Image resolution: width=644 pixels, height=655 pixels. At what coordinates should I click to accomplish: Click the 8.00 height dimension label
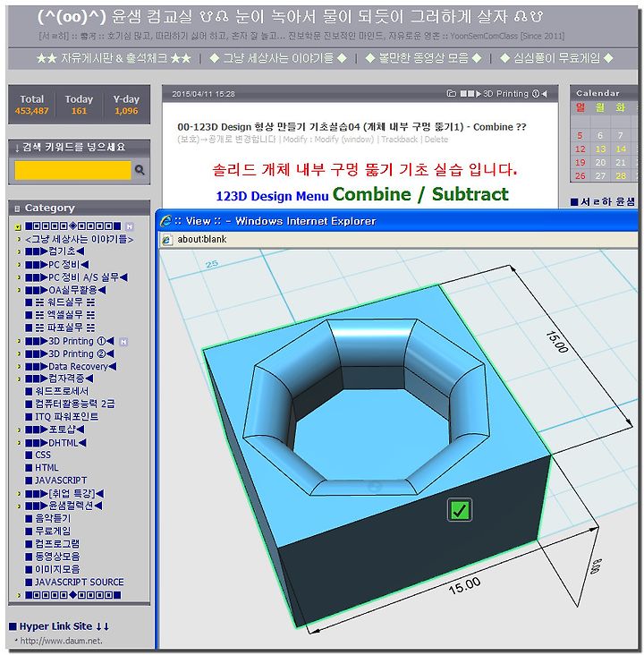tap(596, 566)
